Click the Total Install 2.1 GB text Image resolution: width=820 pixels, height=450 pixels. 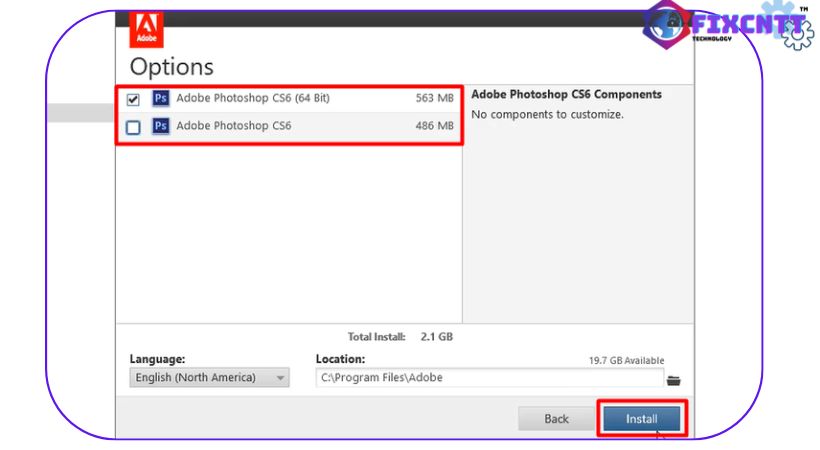click(401, 336)
